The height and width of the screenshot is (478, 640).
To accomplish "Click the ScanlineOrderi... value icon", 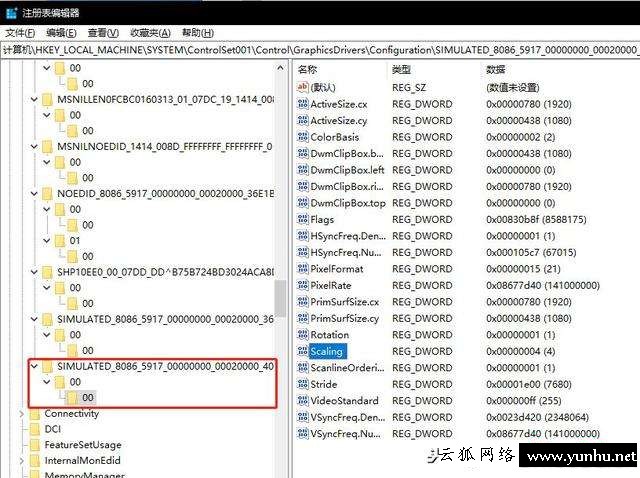I will tap(302, 368).
